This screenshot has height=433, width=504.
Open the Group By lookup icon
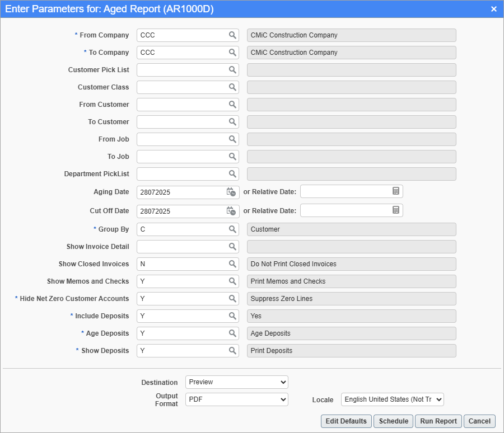pyautogui.click(x=232, y=229)
